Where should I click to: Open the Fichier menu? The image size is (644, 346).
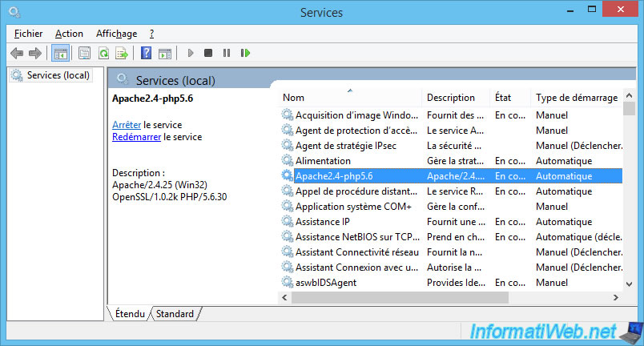click(28, 34)
